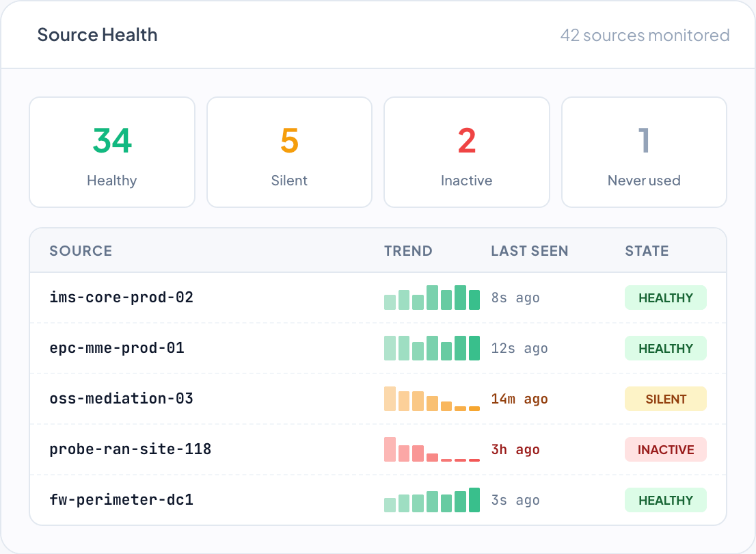Viewport: 756px width, 554px height.
Task: Select source probe-ran-site-118
Action: [x=130, y=449]
